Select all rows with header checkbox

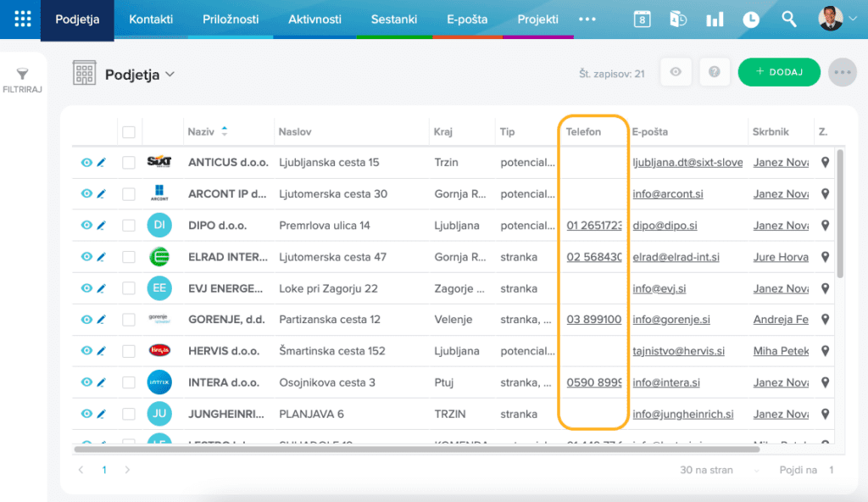(x=129, y=131)
